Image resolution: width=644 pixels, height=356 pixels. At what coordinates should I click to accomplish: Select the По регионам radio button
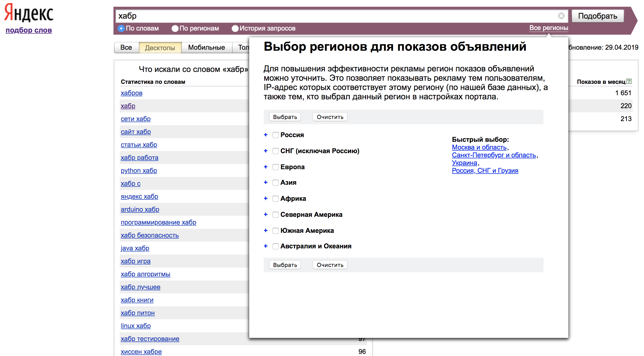tap(175, 28)
